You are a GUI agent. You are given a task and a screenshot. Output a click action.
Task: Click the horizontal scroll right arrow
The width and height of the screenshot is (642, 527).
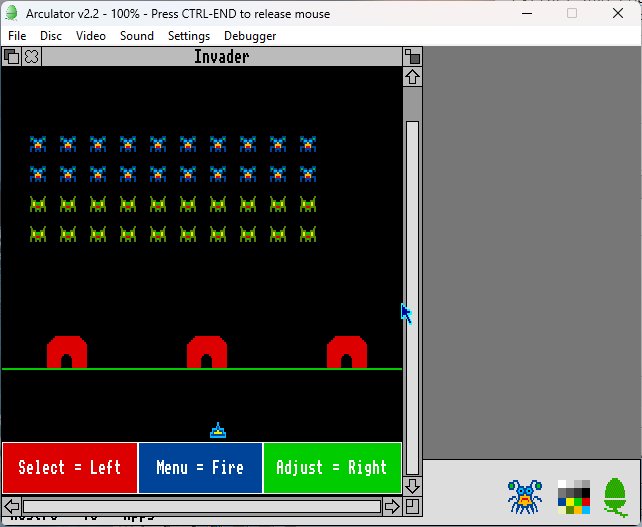[x=392, y=507]
